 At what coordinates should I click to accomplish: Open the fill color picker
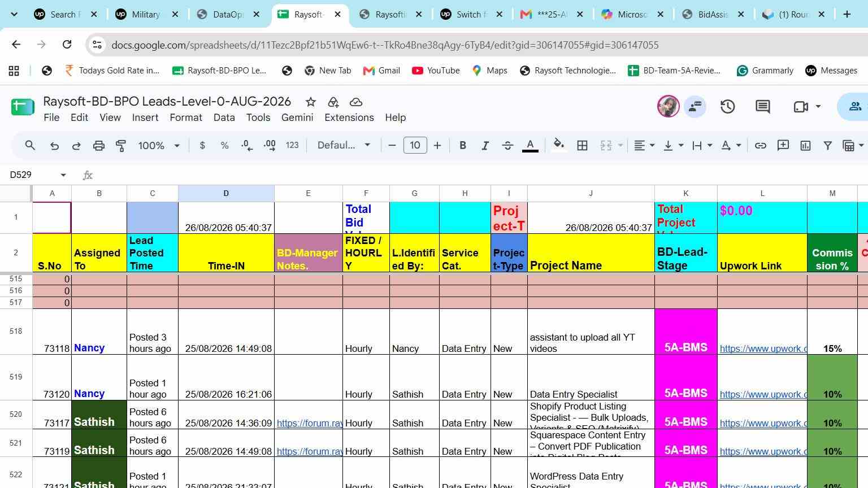click(x=559, y=146)
